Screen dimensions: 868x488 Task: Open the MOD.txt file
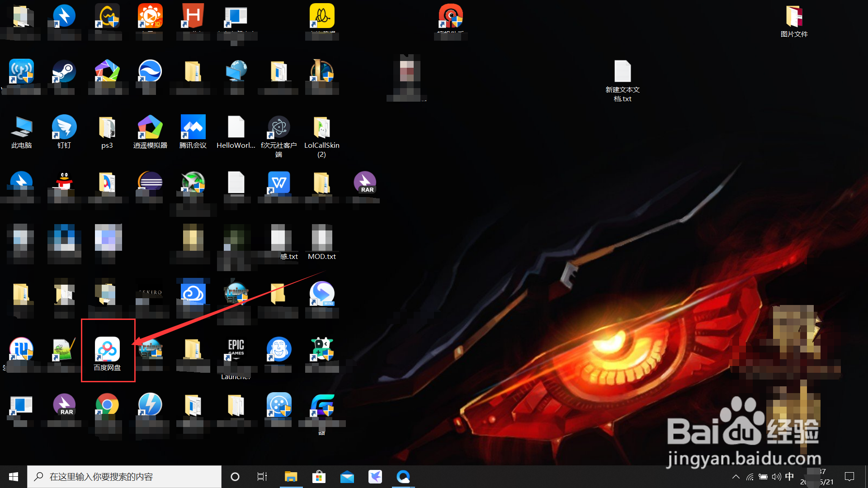(x=322, y=243)
